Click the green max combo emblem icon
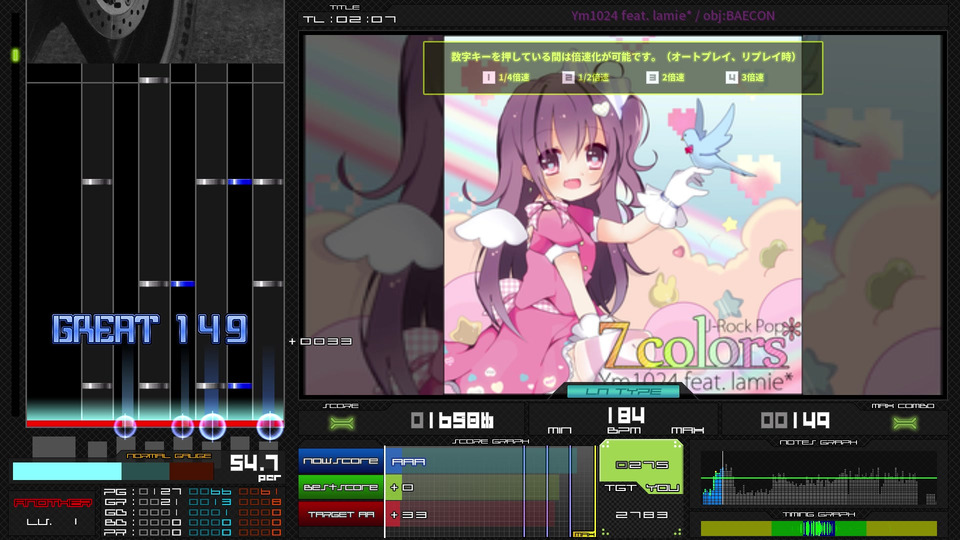 click(x=905, y=422)
